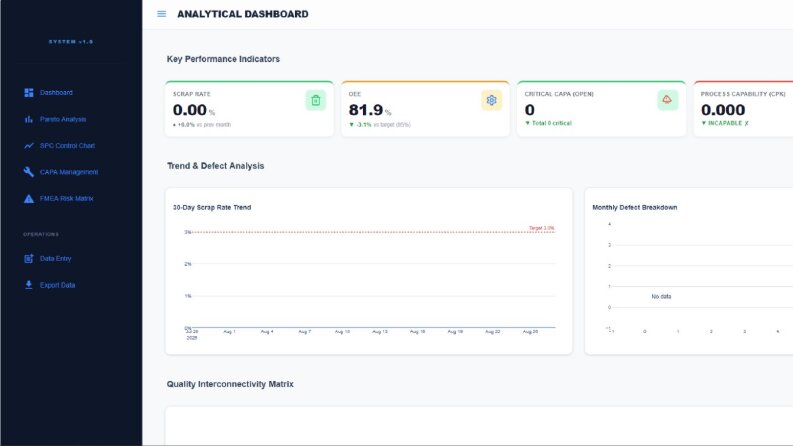Click the Aug 1 axis label
793x446 pixels.
coord(229,332)
